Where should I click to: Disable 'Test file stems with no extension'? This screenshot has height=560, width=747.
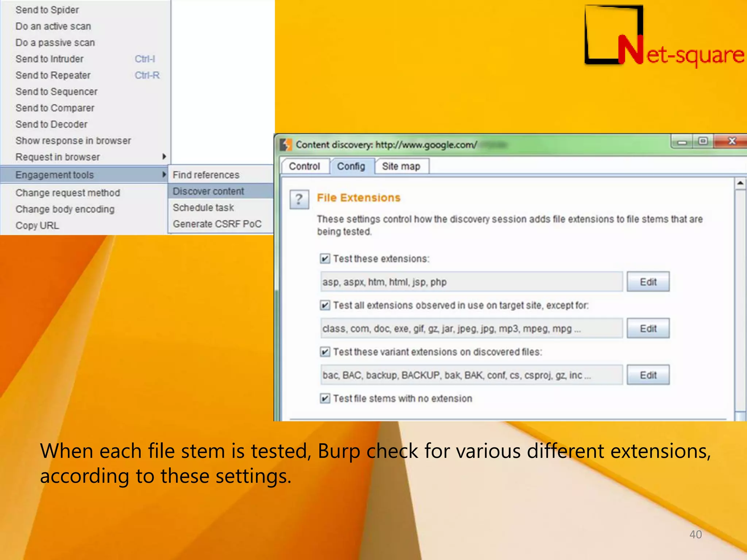[x=325, y=398]
